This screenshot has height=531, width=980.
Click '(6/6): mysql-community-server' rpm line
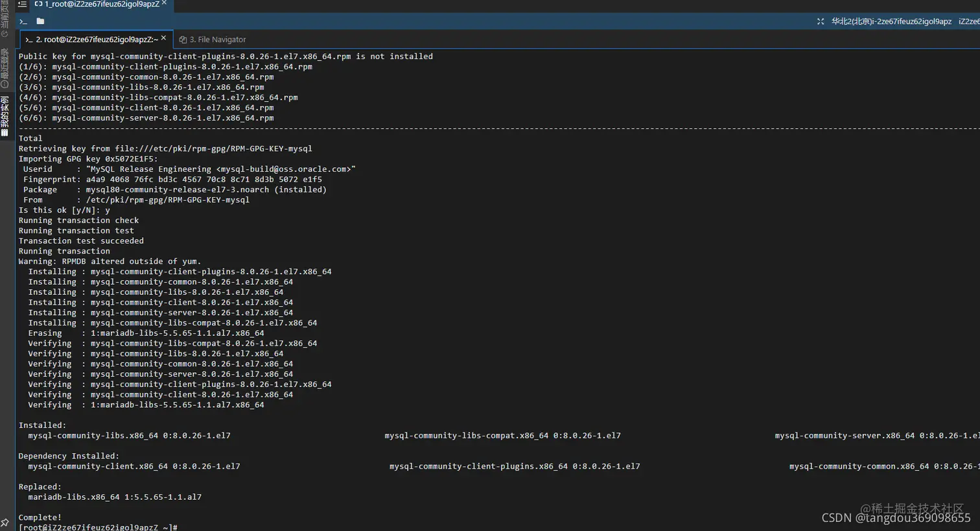[146, 118]
